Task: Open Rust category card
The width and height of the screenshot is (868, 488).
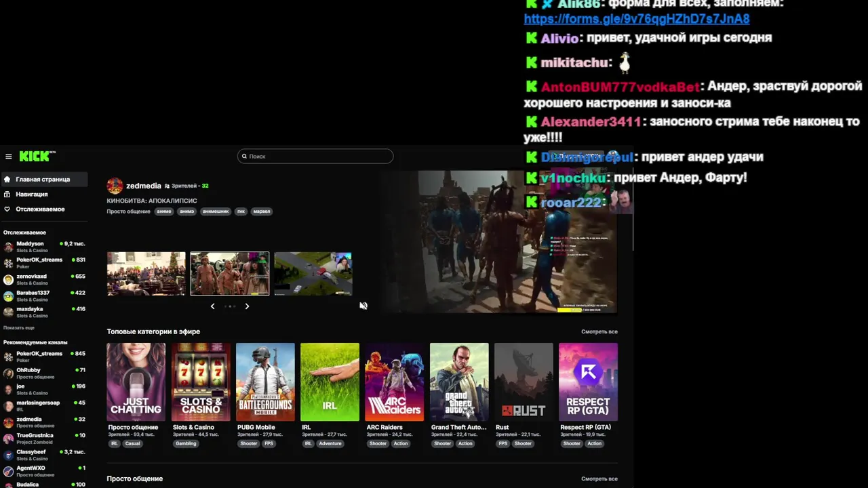Action: [x=524, y=382]
